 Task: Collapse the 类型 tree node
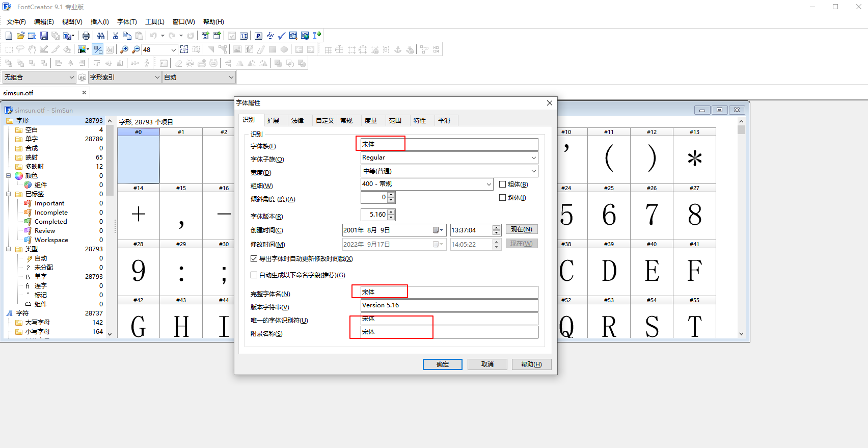(x=9, y=249)
